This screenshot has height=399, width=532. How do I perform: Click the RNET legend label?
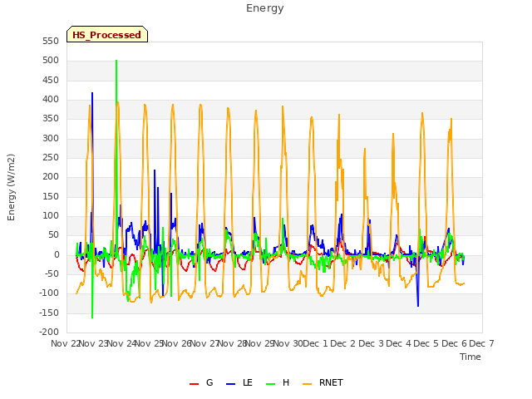(331, 382)
